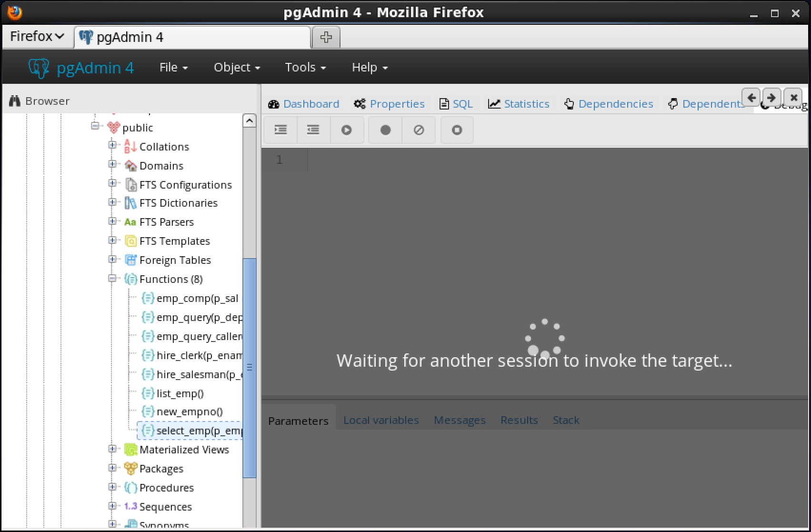Expand the Collations tree node
Viewport: 811px width, 532px height.
[112, 145]
